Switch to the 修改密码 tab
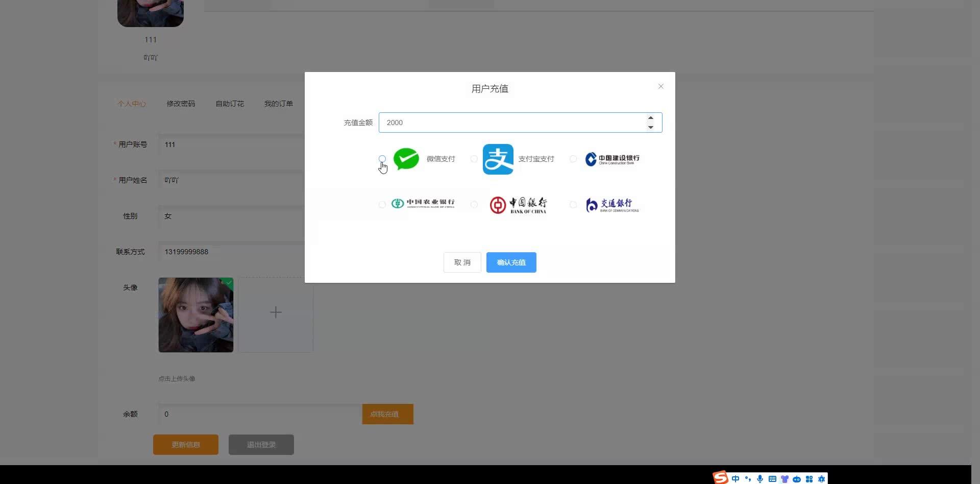980x484 pixels. point(181,104)
